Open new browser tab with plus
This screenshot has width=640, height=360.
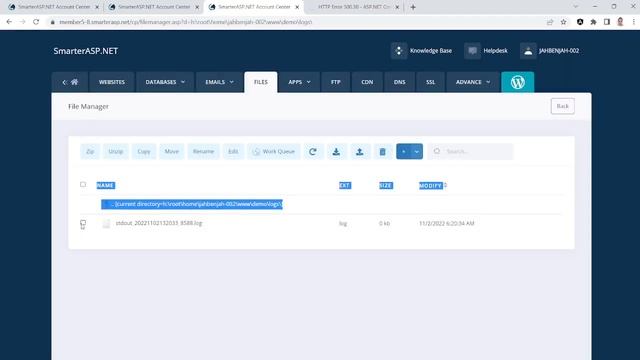pyautogui.click(x=413, y=7)
